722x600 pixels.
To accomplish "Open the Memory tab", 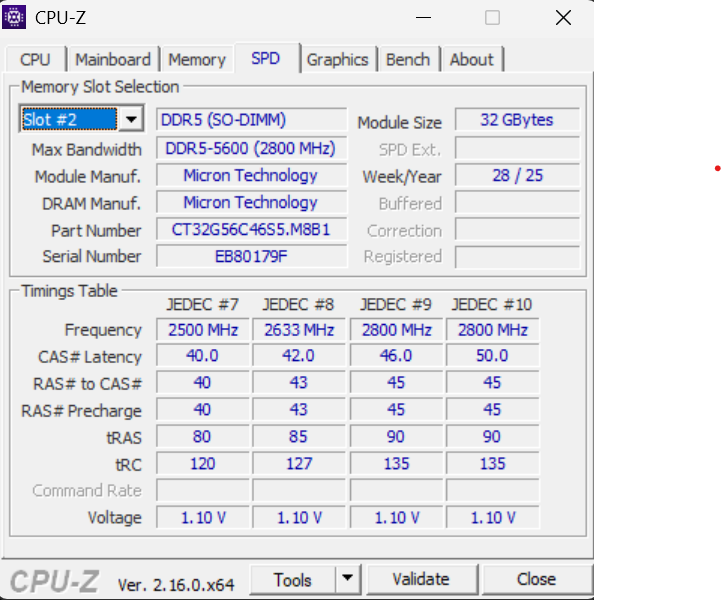I will click(x=197, y=59).
